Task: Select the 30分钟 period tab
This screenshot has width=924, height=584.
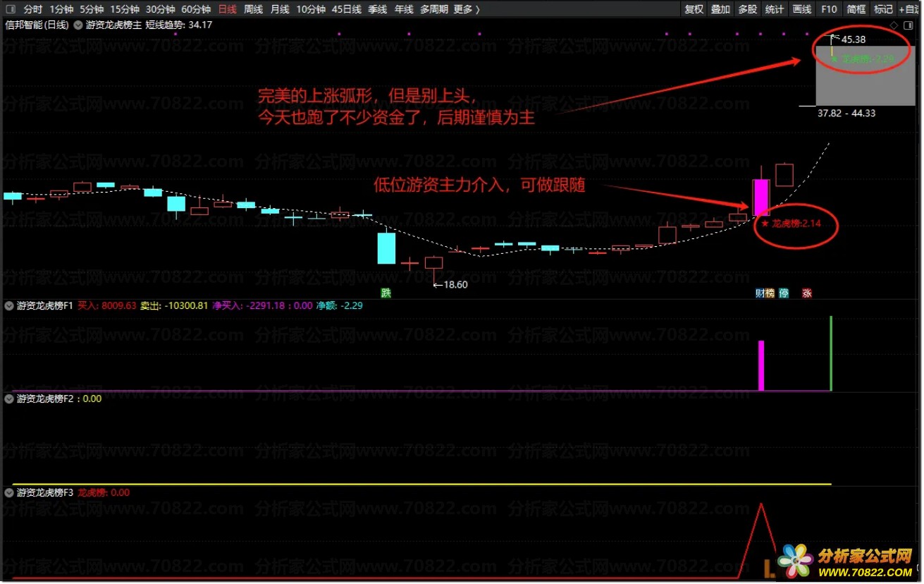Action: coord(160,9)
